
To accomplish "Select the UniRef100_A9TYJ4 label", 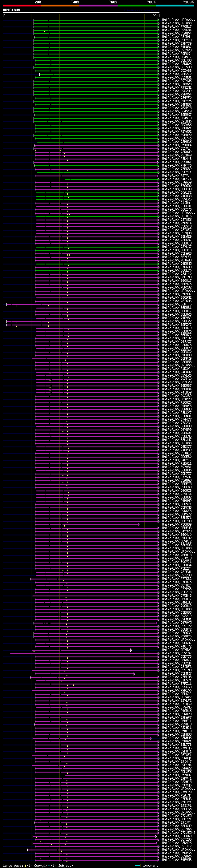I will (177, 176).
